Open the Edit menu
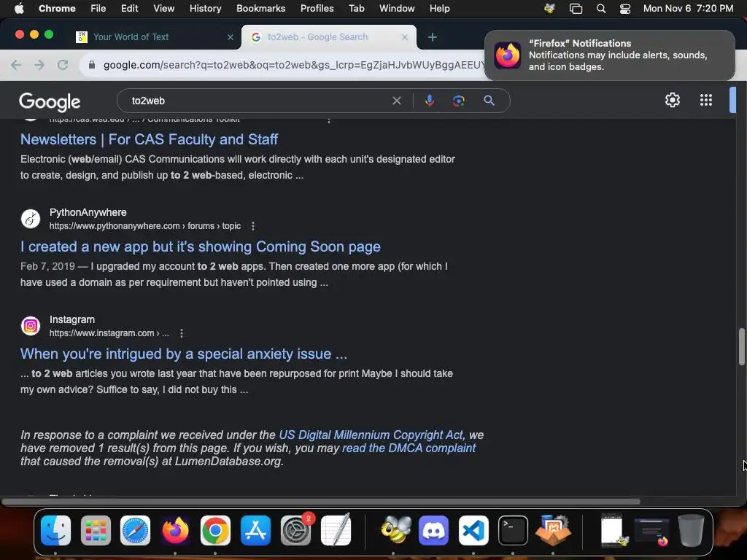The width and height of the screenshot is (747, 560). (129, 8)
